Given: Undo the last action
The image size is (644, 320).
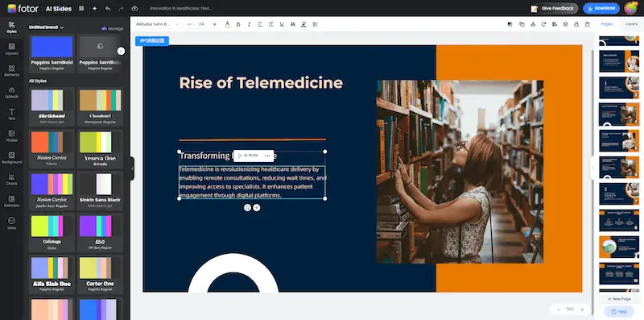Looking at the screenshot, I should point(108,8).
